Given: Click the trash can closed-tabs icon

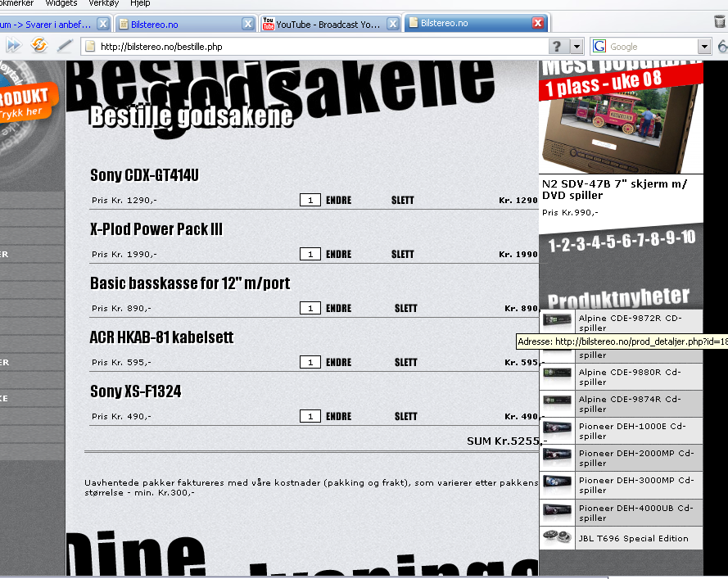Looking at the screenshot, I should coord(719,21).
